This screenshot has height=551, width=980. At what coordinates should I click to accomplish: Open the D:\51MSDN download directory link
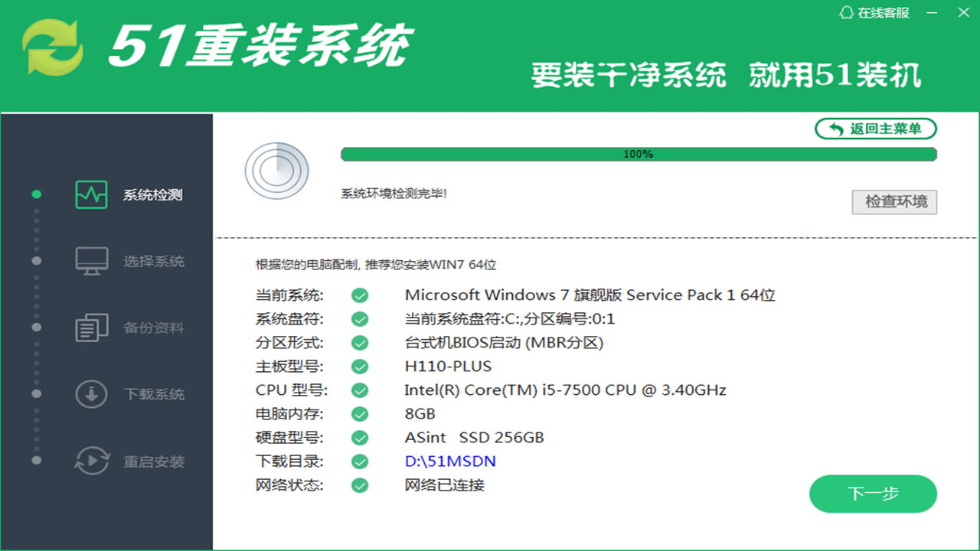[450, 461]
